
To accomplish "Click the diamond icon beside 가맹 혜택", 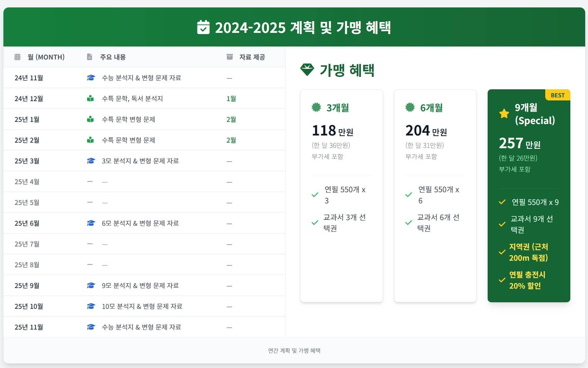I will (x=307, y=70).
